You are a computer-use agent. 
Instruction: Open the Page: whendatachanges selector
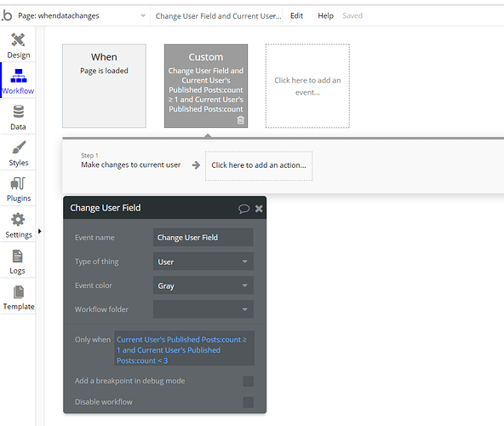point(82,16)
